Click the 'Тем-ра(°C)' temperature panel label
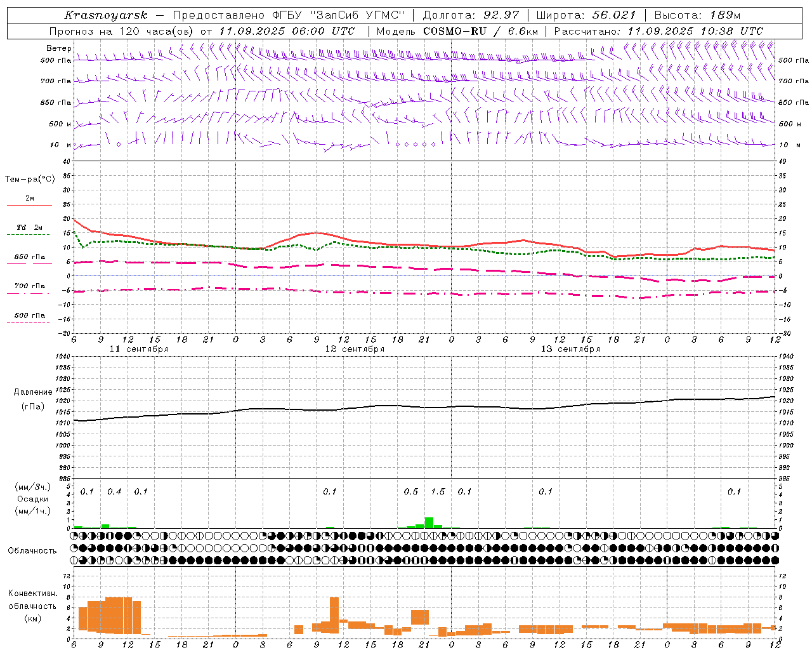 pos(30,180)
